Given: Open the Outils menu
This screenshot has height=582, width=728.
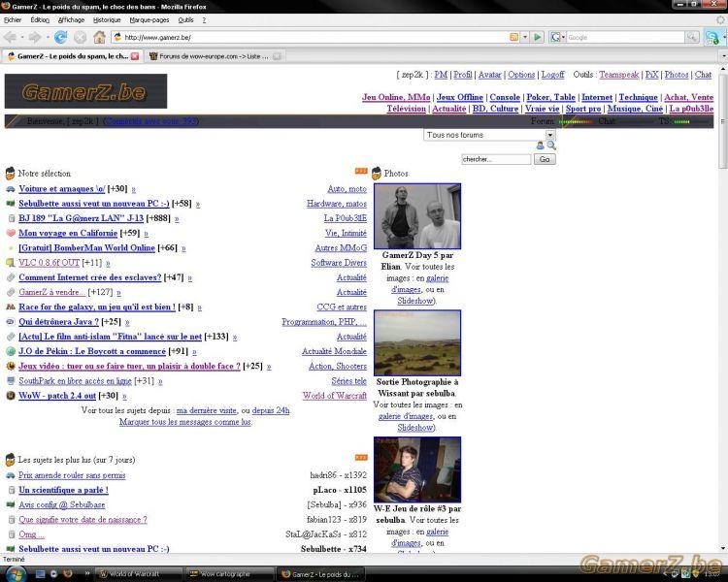Looking at the screenshot, I should point(185,20).
